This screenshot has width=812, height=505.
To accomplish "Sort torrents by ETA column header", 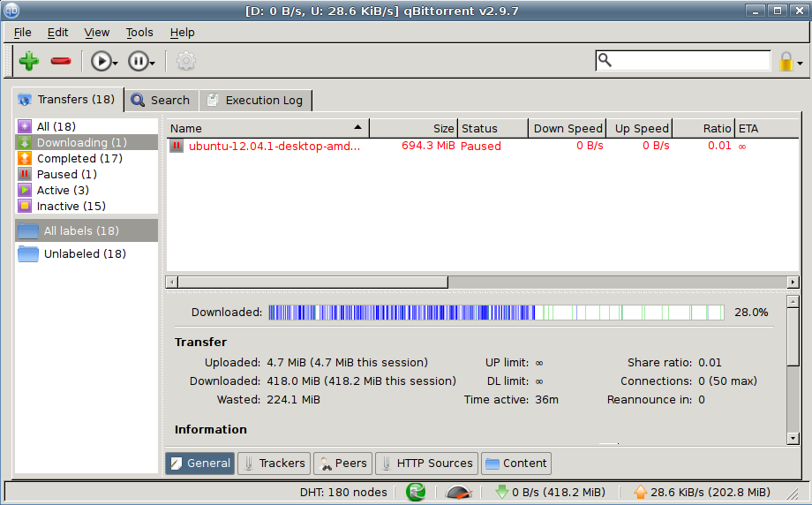I will [766, 128].
